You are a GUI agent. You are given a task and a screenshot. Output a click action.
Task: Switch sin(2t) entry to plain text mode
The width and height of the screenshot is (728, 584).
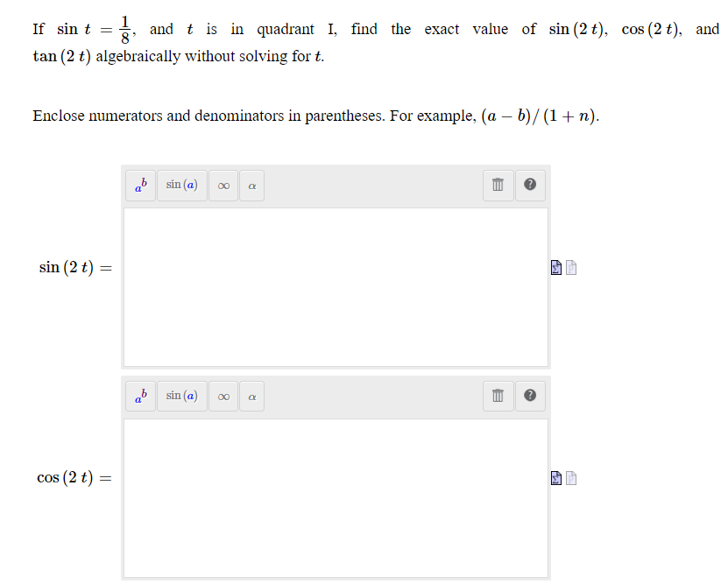tap(570, 267)
